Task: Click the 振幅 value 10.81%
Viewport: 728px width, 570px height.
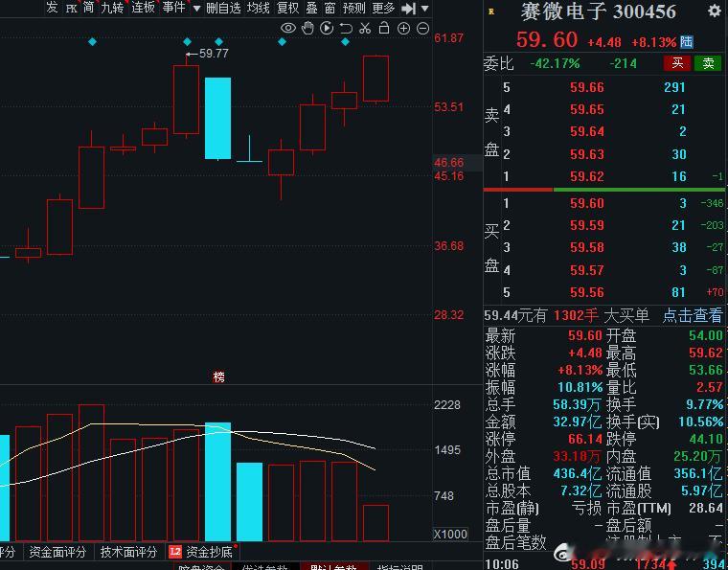Action: [578, 387]
